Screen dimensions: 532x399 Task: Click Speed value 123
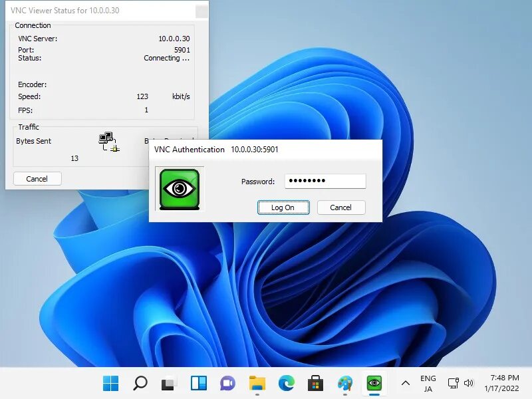(142, 96)
